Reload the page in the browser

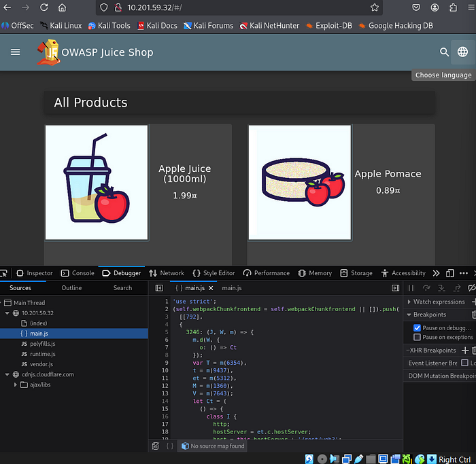coord(44,7)
